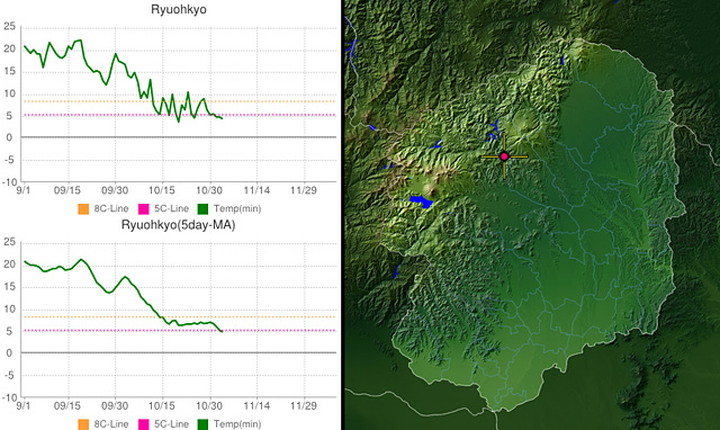
Task: Click the 10/15 axis label on top chart
Action: tap(162, 190)
